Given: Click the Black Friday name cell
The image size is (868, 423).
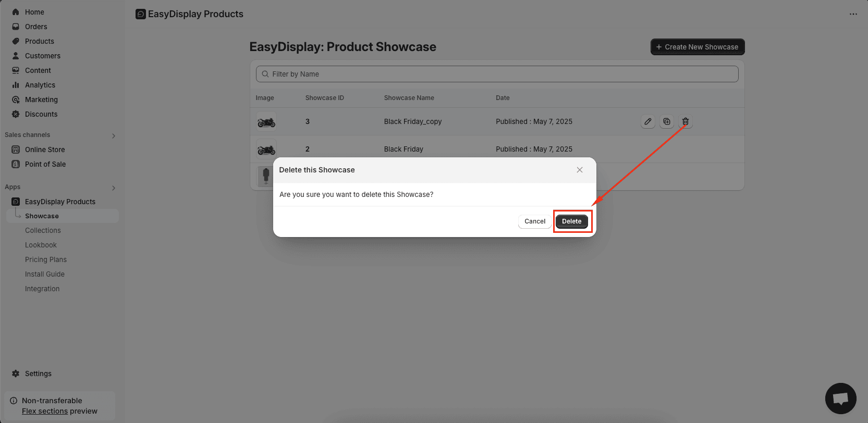Looking at the screenshot, I should [x=404, y=149].
